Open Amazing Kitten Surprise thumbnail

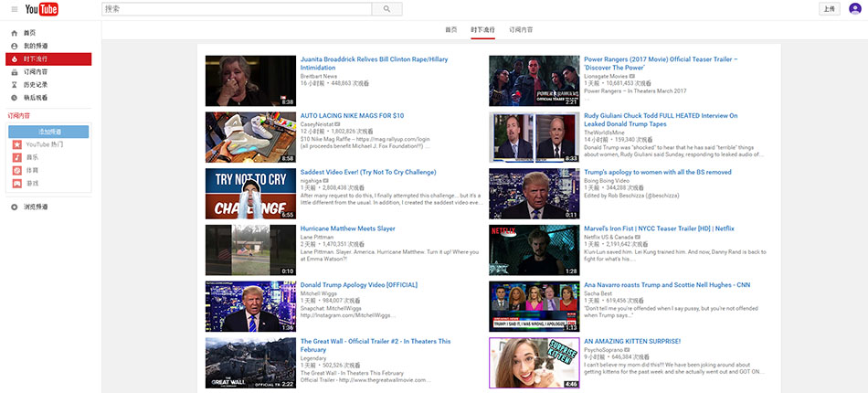pyautogui.click(x=535, y=363)
